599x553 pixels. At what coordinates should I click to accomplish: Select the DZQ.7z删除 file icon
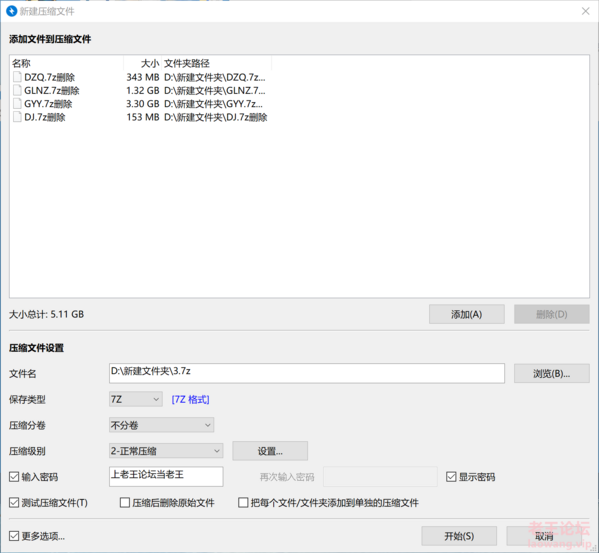pos(17,77)
